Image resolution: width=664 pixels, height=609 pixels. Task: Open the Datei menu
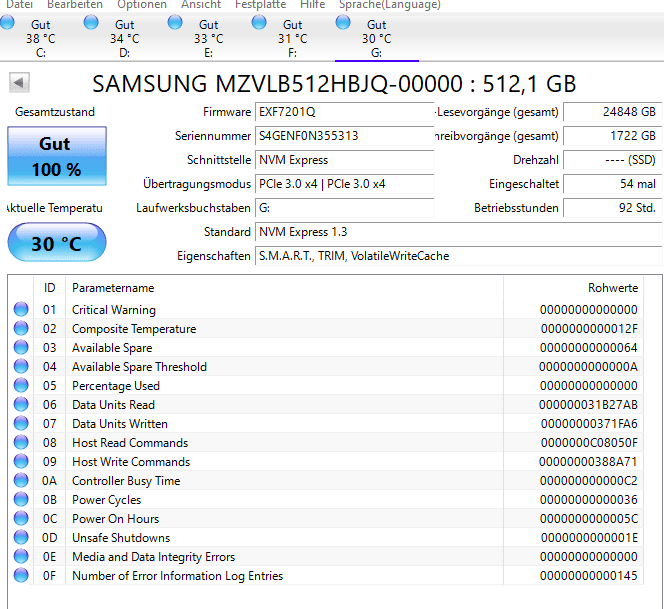point(19,5)
